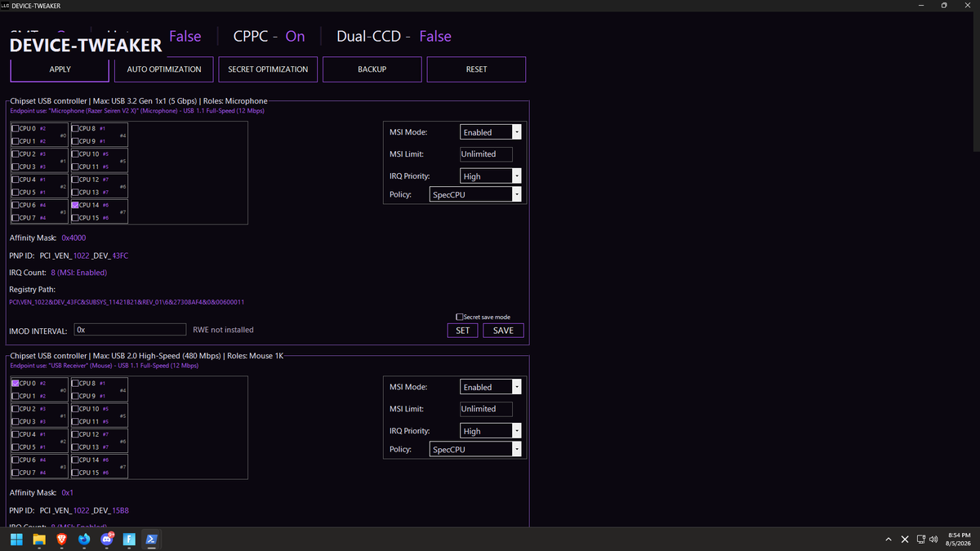Click IRQ Count "8 (MSI: Enabled)" text

point(79,273)
